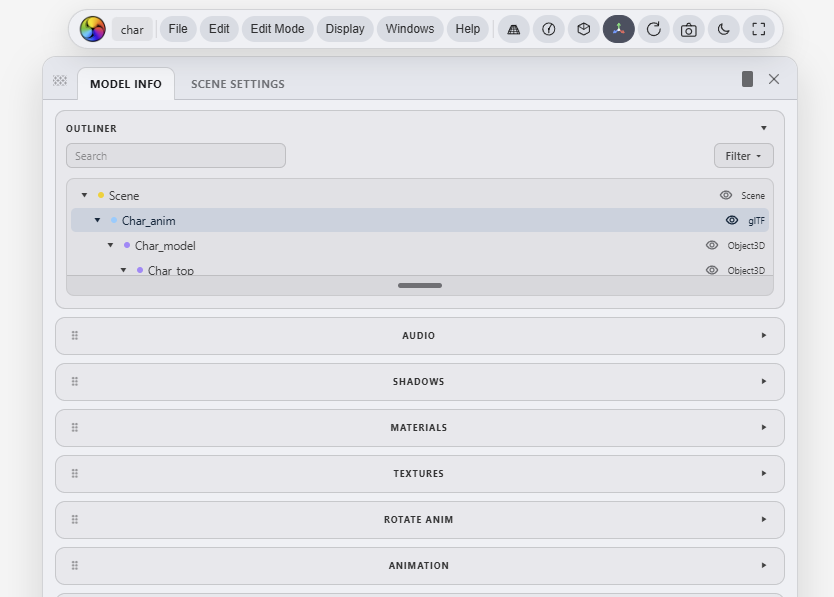Open the File menu

point(178,29)
